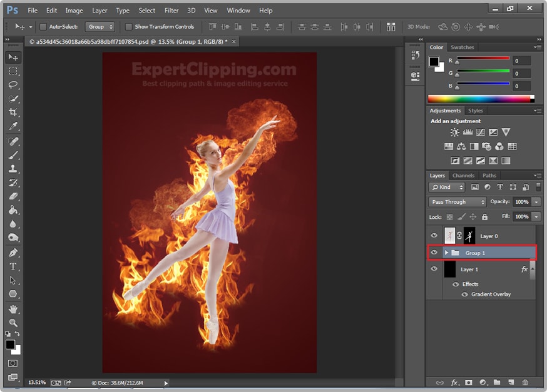Select the Crop tool
The image size is (547, 392).
click(13, 112)
